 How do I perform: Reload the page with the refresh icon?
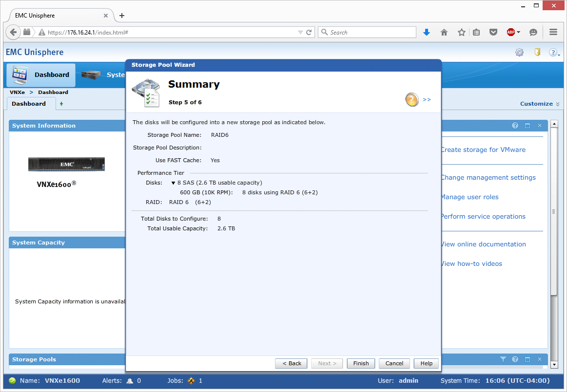309,32
